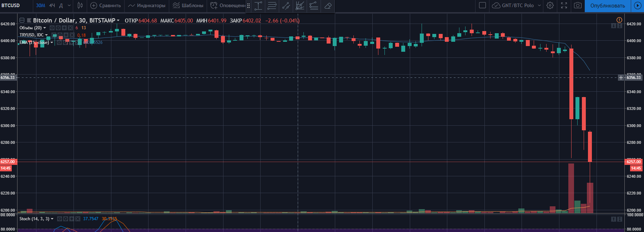
Task: Expand the Stoch (14, 3, 3) indicator menu
Action: [x=52, y=219]
